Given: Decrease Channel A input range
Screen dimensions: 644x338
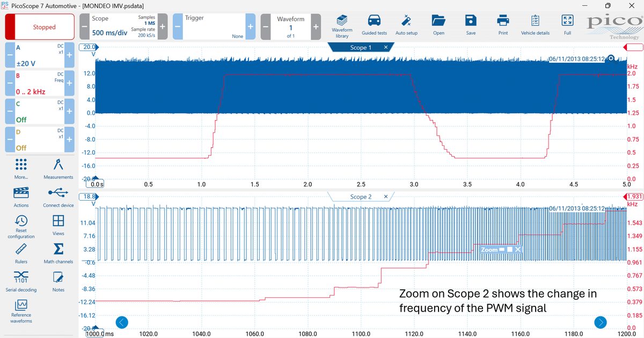Looking at the screenshot, I should pyautogui.click(x=10, y=55).
